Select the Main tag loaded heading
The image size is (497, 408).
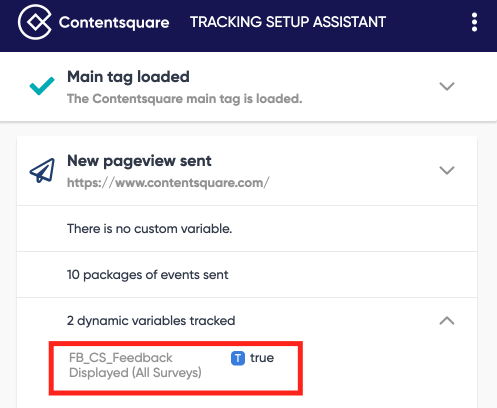tap(128, 77)
